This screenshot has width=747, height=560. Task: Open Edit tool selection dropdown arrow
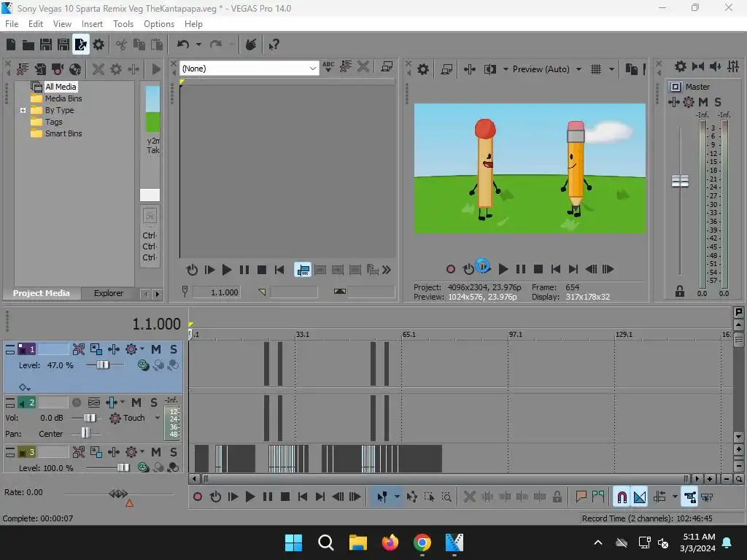[397, 497]
